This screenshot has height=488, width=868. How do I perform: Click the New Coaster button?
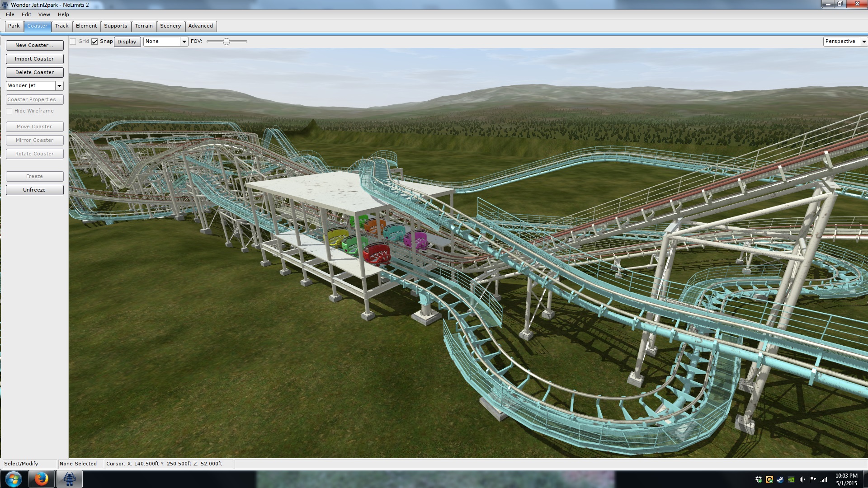pos(34,45)
